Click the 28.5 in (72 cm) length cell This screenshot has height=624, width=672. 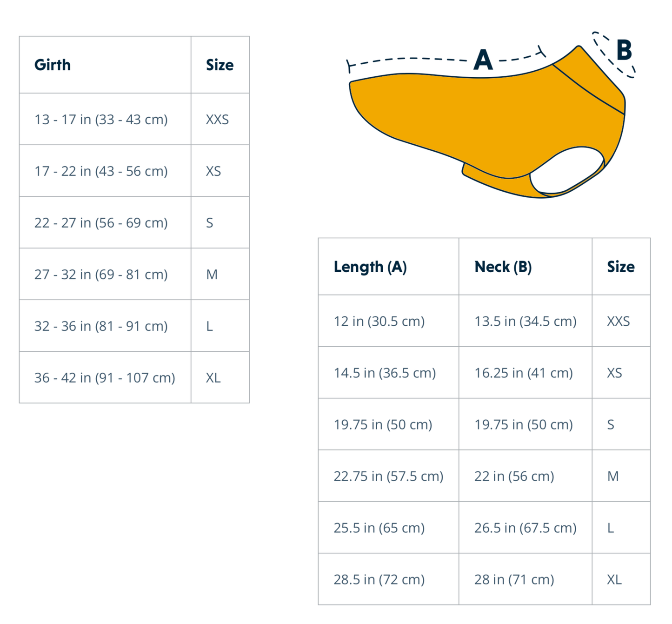pos(379,580)
